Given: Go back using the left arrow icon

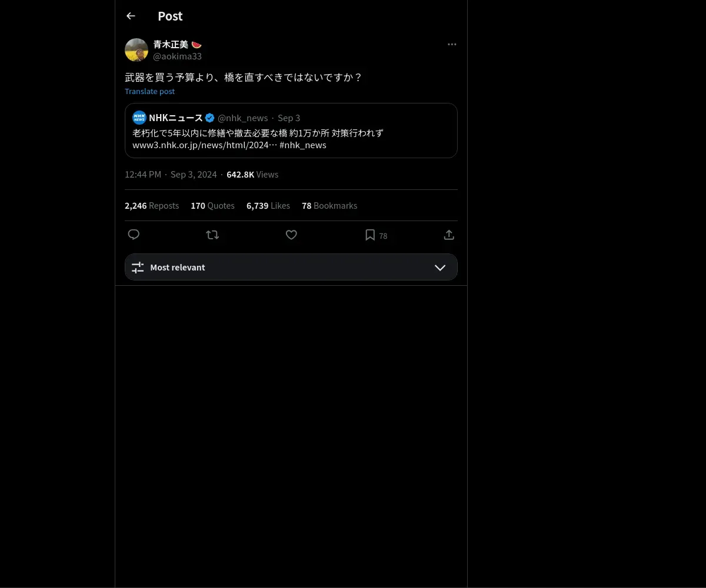Looking at the screenshot, I should point(131,16).
